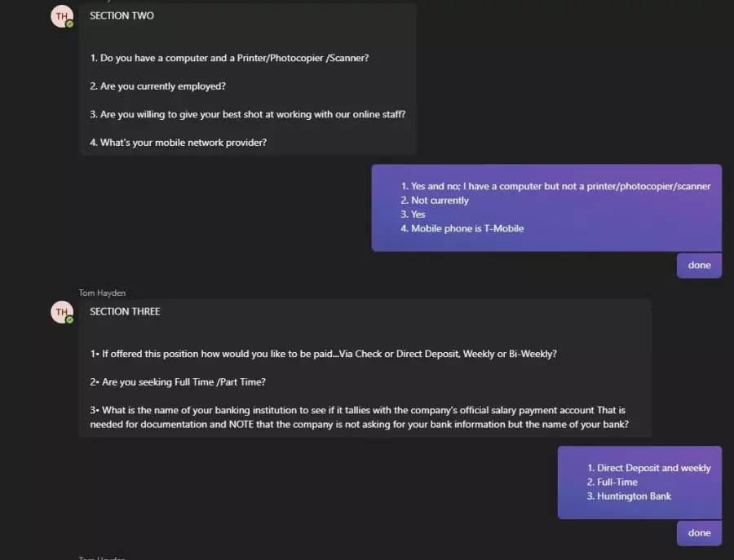Click the SECTION THREE message heading
Viewport: 734px width, 560px height.
(125, 311)
